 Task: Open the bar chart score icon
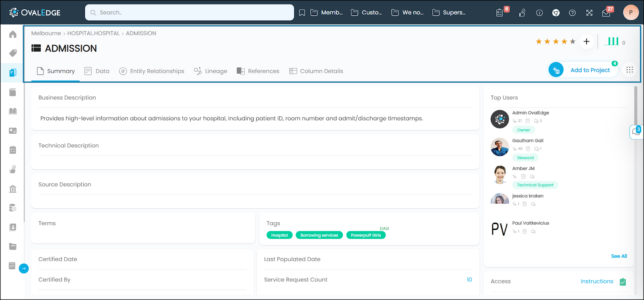(612, 41)
